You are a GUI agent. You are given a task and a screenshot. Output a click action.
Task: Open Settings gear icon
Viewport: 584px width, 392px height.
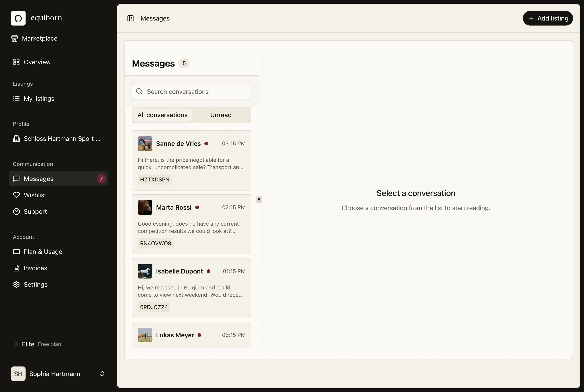16,284
